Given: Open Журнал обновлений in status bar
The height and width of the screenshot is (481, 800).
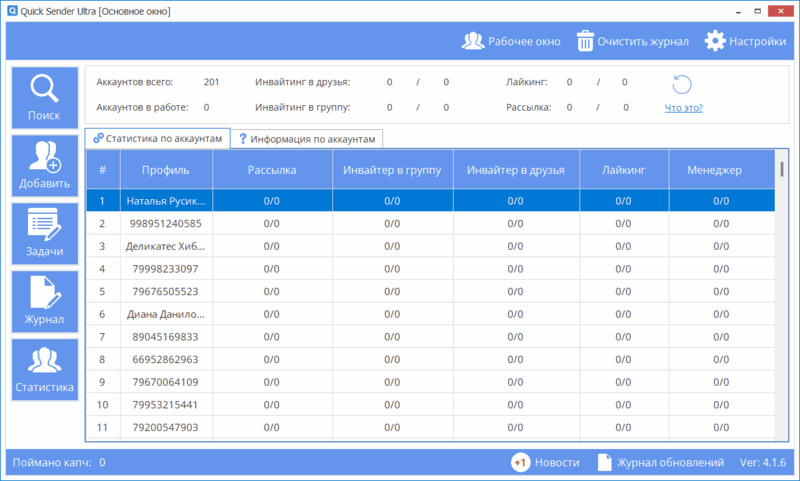Looking at the screenshot, I should [661, 463].
